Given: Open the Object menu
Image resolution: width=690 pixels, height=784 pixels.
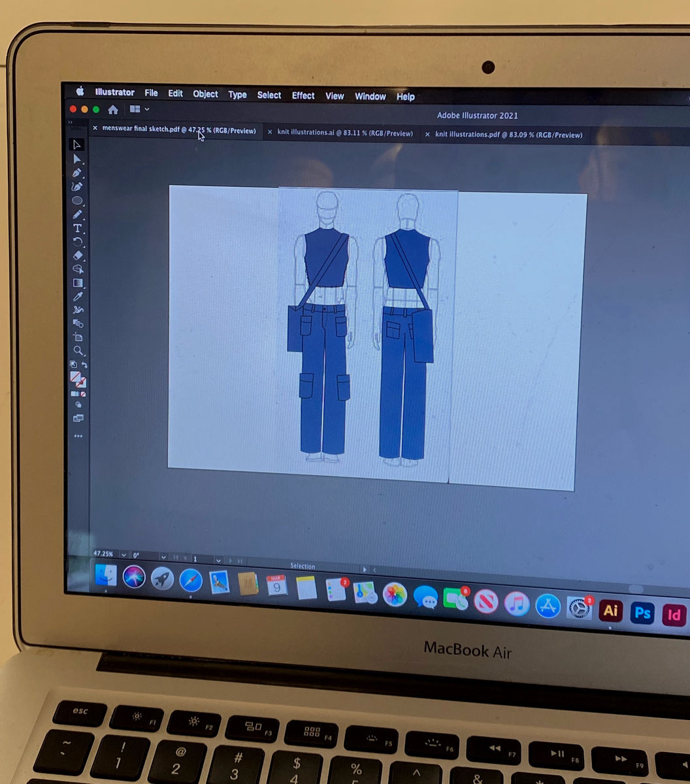Looking at the screenshot, I should [205, 94].
